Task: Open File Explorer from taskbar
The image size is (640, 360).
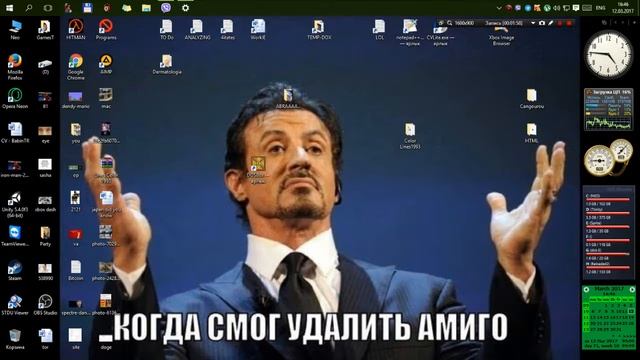Action: (146, 8)
